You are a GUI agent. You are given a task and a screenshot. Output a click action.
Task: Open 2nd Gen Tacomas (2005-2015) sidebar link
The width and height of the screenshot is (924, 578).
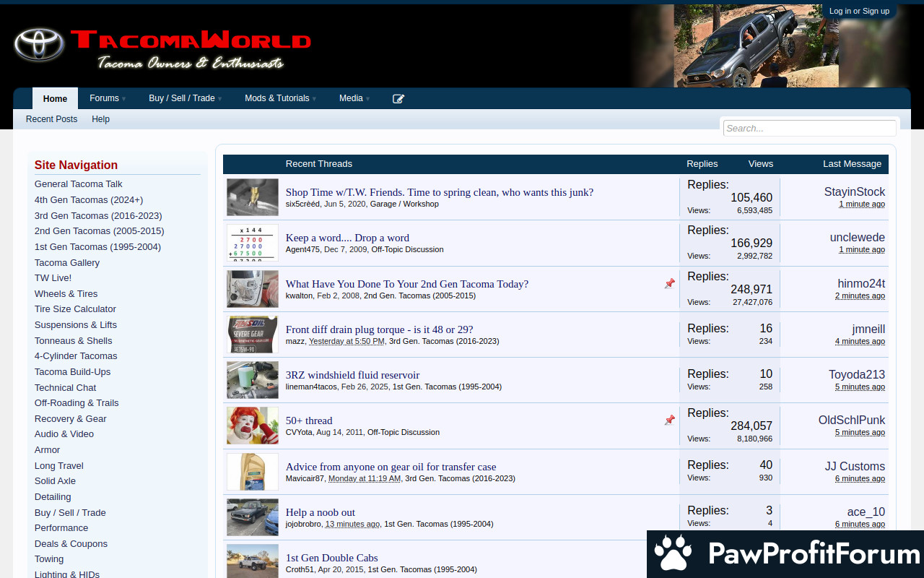(100, 231)
